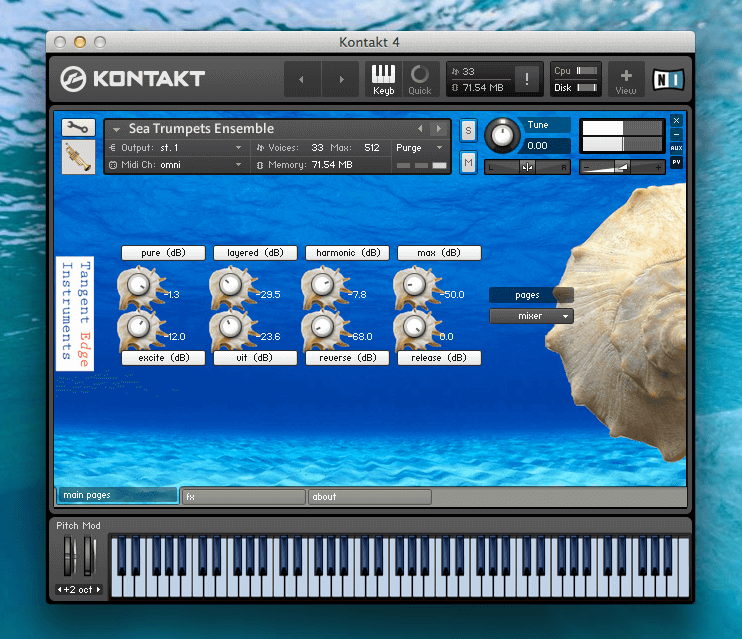The height and width of the screenshot is (639, 742).
Task: Click the harmonic shell knob at -7.8
Action: (322, 285)
